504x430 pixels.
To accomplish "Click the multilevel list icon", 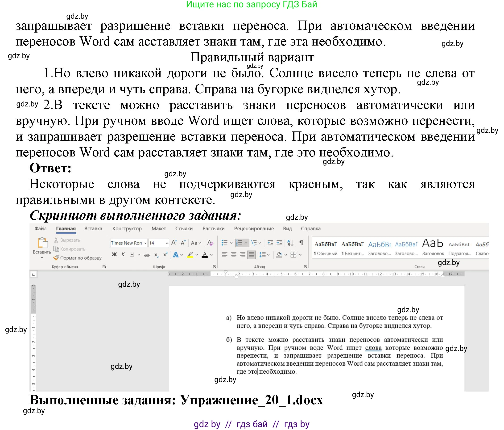I will pyautogui.click(x=254, y=243).
